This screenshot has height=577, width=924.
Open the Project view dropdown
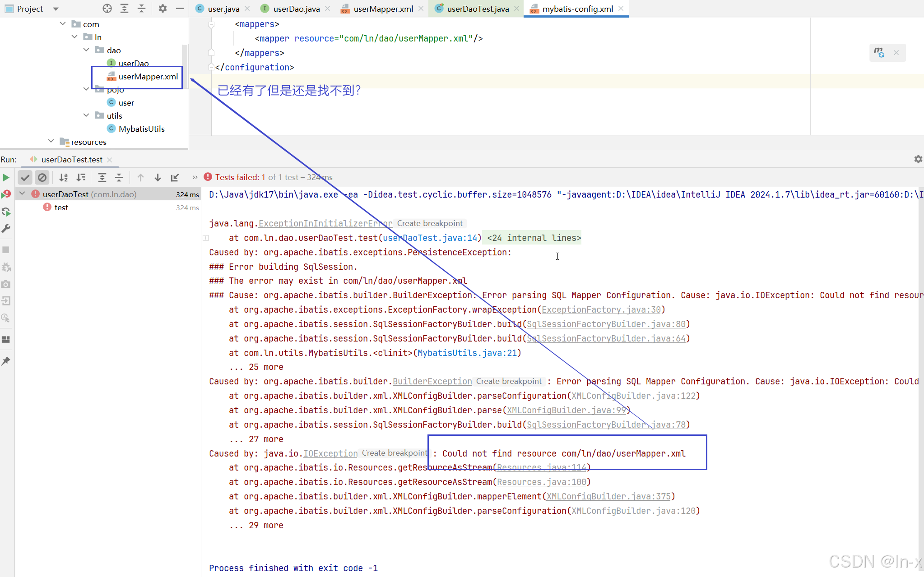55,9
